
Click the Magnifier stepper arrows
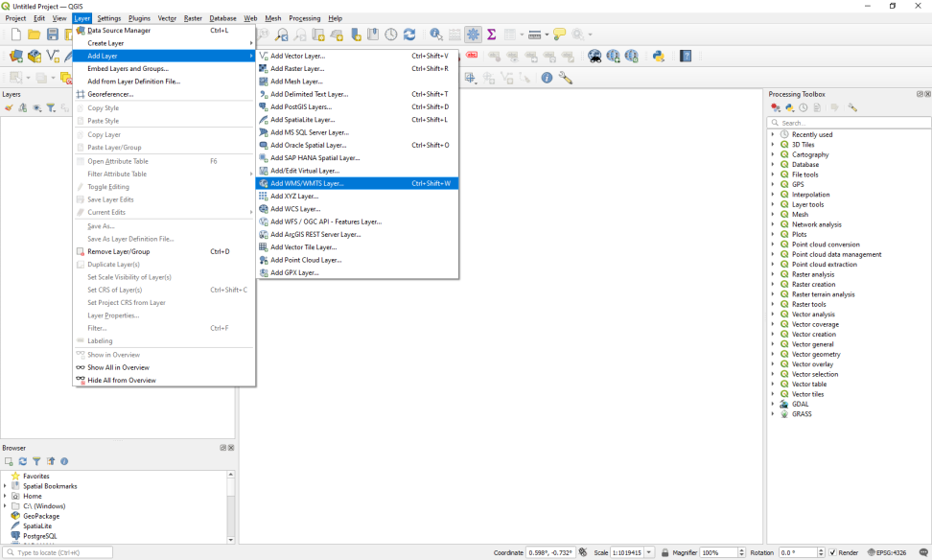[x=741, y=552]
